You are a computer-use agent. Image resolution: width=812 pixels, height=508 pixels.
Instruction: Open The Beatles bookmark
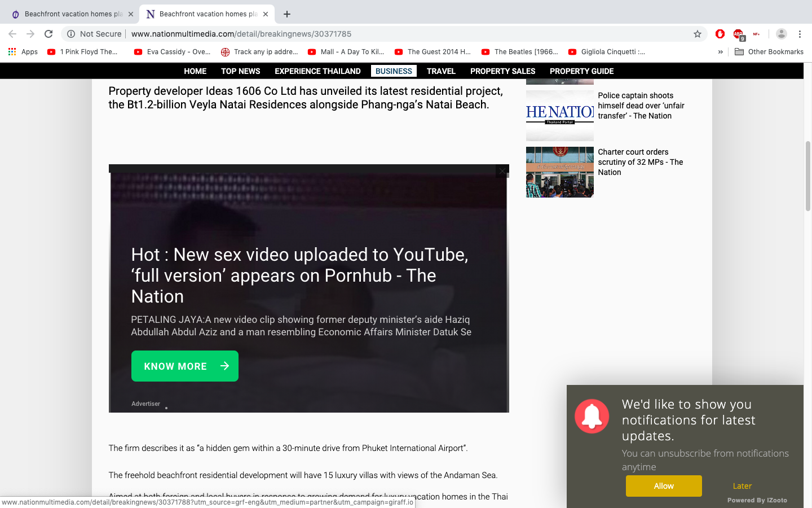[x=520, y=51]
